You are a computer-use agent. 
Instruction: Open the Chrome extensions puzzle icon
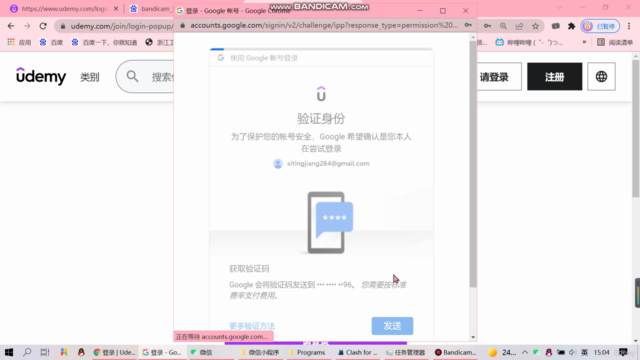pos(571,26)
